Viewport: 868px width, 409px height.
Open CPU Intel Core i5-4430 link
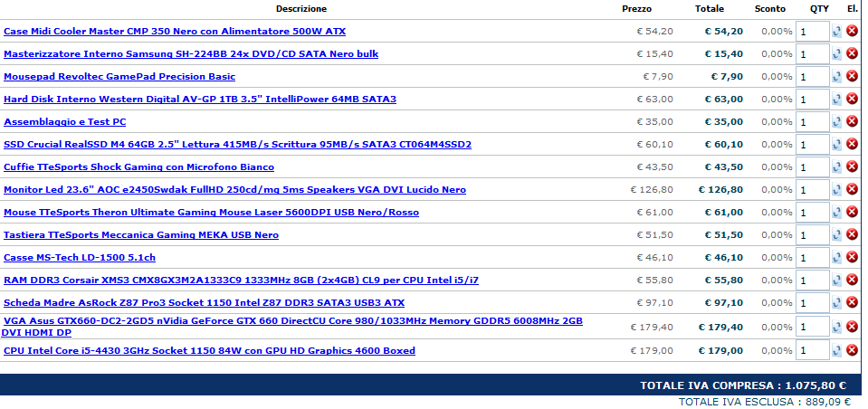[209, 351]
